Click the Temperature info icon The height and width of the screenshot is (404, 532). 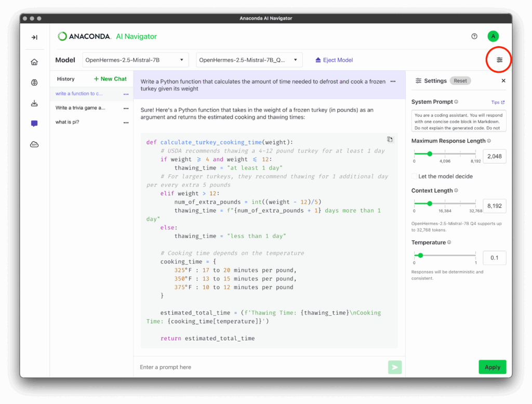(449, 243)
